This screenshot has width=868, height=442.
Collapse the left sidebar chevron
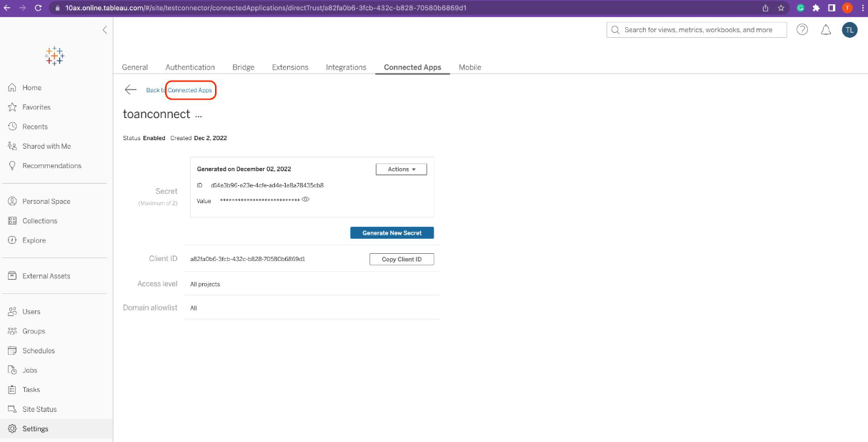(x=104, y=30)
